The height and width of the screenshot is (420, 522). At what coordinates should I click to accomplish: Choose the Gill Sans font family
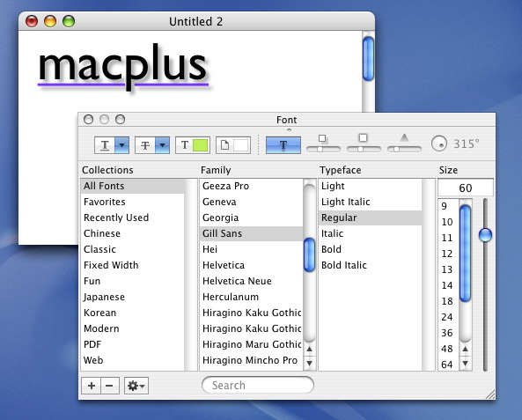tap(252, 233)
